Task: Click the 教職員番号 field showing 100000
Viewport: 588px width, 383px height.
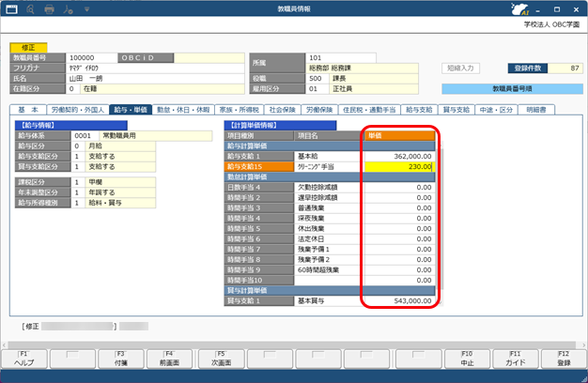Action: (91, 57)
